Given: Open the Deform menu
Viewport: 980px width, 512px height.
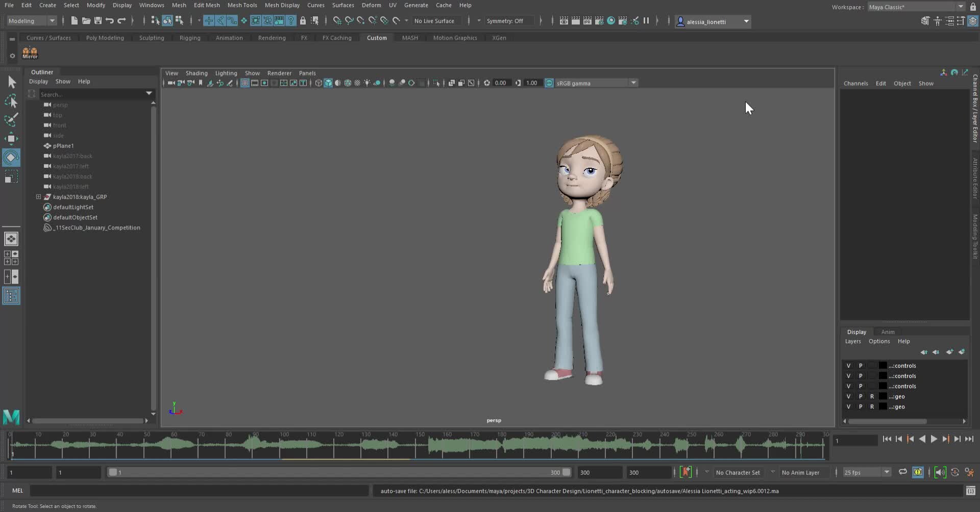Looking at the screenshot, I should [371, 5].
